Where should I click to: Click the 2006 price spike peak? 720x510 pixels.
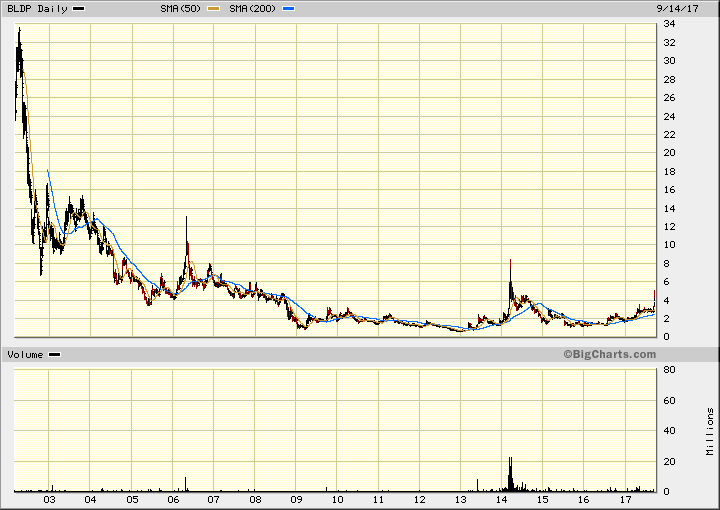186,220
